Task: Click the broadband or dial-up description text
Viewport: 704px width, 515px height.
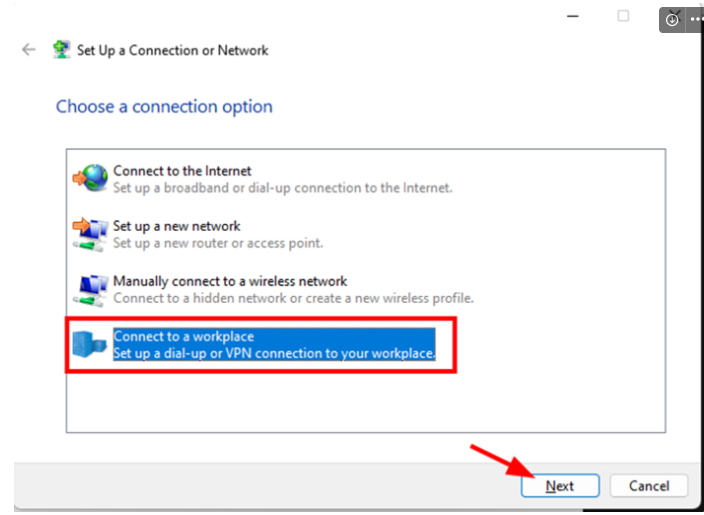Action: point(282,188)
